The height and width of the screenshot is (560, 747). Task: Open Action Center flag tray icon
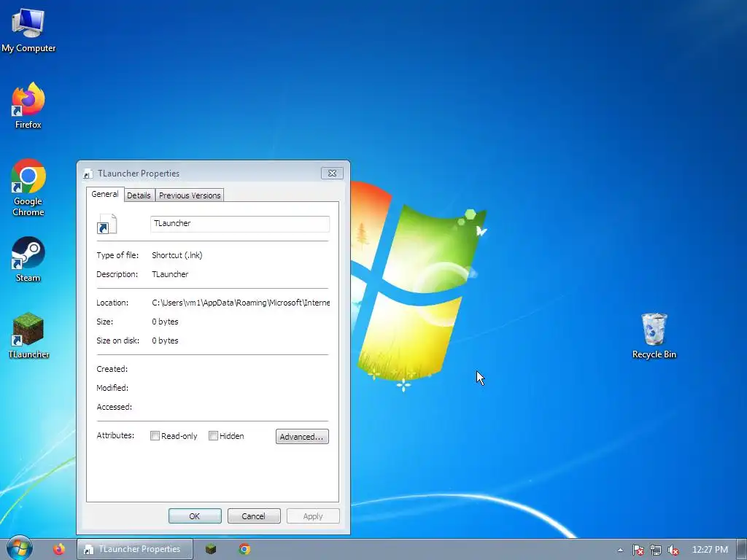tap(638, 550)
